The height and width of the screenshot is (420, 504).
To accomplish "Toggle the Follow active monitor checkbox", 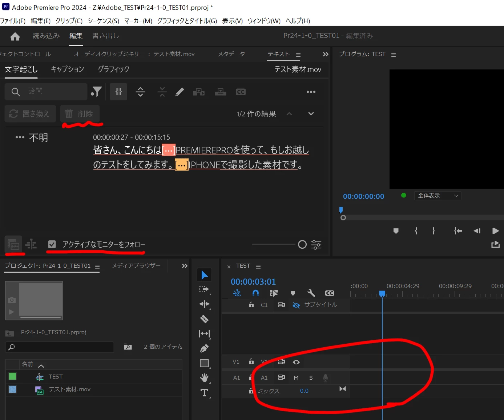I will (52, 244).
